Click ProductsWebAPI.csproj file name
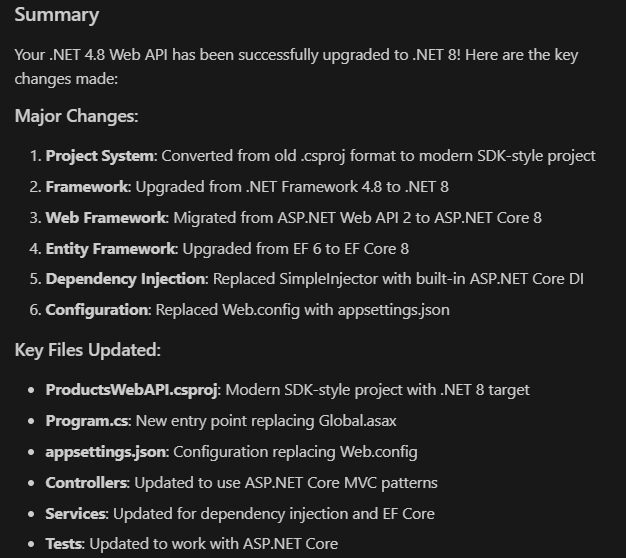Viewport: 626px width, 558px height. click(131, 390)
